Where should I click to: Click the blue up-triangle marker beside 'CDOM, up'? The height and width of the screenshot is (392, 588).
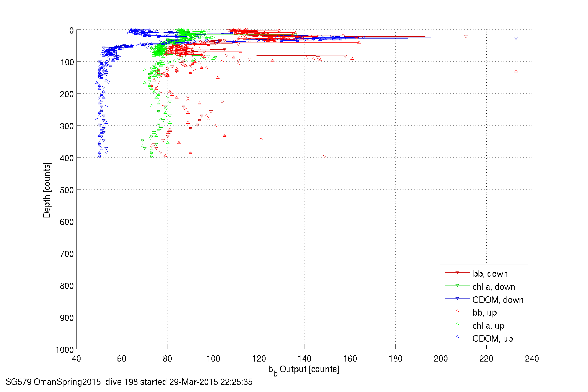pyautogui.click(x=457, y=337)
